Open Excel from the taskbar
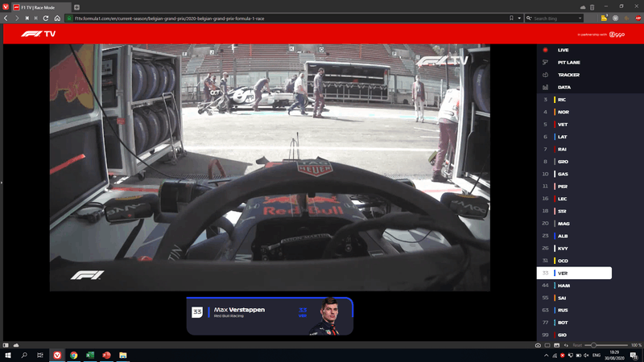Image resolution: width=644 pixels, height=362 pixels. click(x=90, y=356)
